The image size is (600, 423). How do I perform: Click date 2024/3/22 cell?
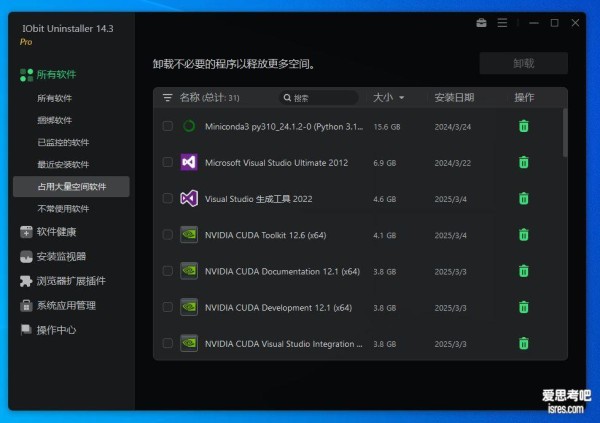click(453, 163)
